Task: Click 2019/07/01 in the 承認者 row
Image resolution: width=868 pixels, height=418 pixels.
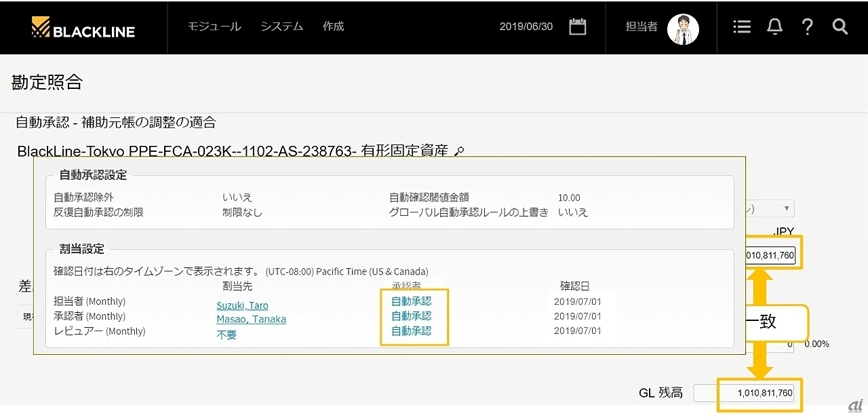Action: tap(577, 316)
